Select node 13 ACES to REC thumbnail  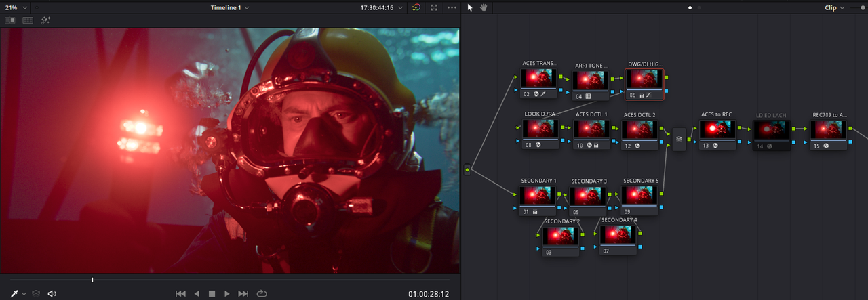click(x=717, y=129)
